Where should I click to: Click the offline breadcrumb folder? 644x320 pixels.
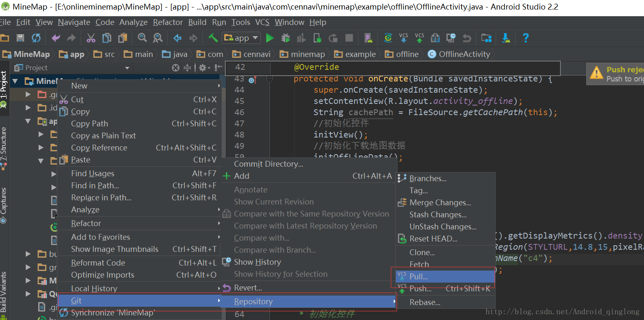coord(402,54)
